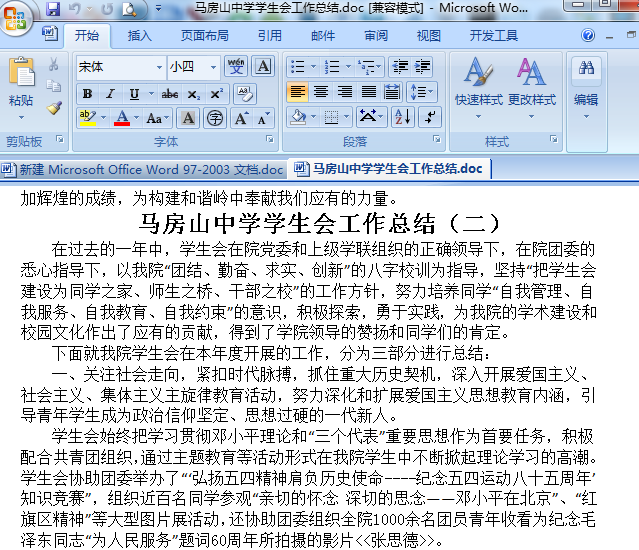
Task: Insert enclosed character with the circled 字 icon
Action: point(215,118)
